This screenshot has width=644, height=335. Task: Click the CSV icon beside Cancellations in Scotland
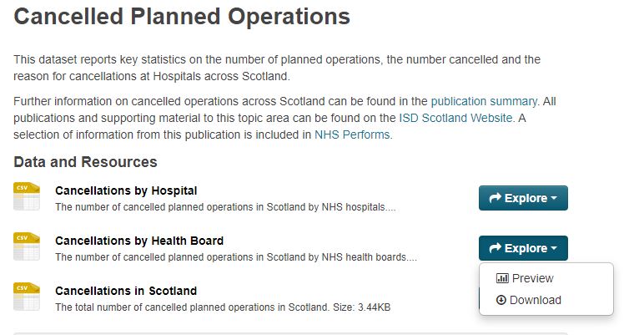click(27, 297)
